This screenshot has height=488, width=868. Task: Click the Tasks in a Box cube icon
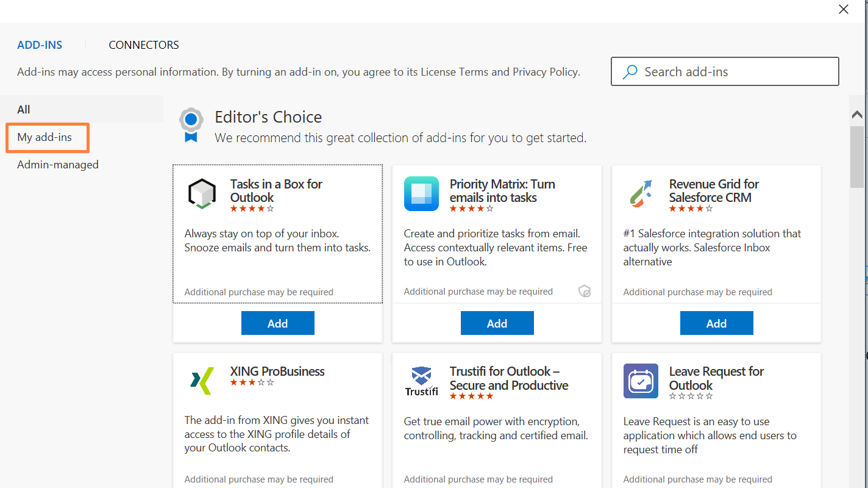(x=202, y=194)
